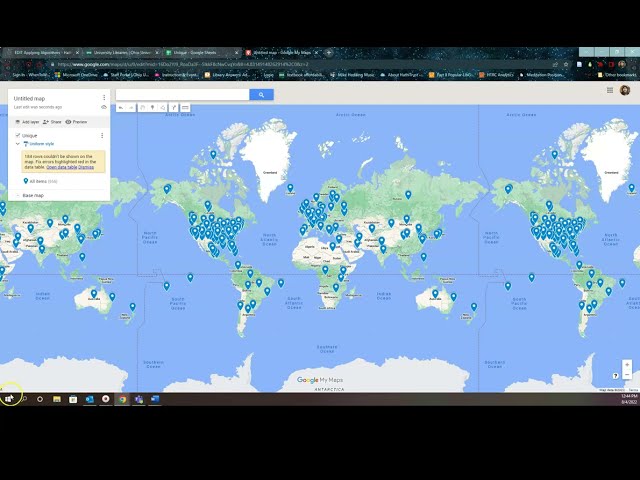This screenshot has height=480, width=640.
Task: Click the All items row
Action: coord(41,181)
